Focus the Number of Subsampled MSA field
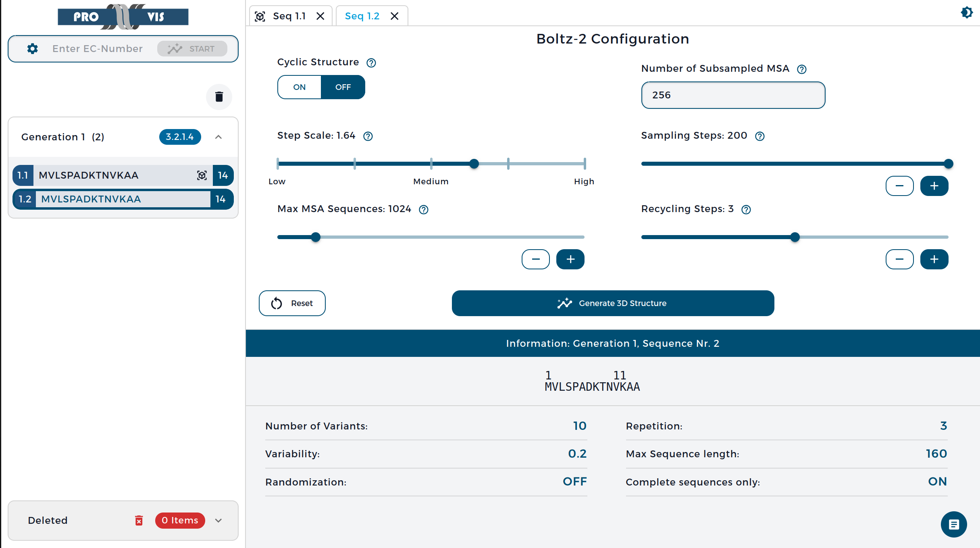The width and height of the screenshot is (980, 548). (733, 95)
